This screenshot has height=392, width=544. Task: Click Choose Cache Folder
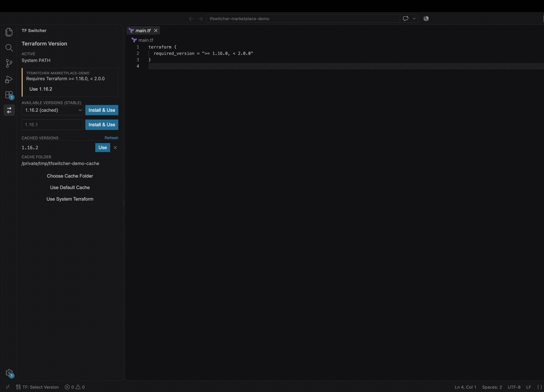[70, 176]
